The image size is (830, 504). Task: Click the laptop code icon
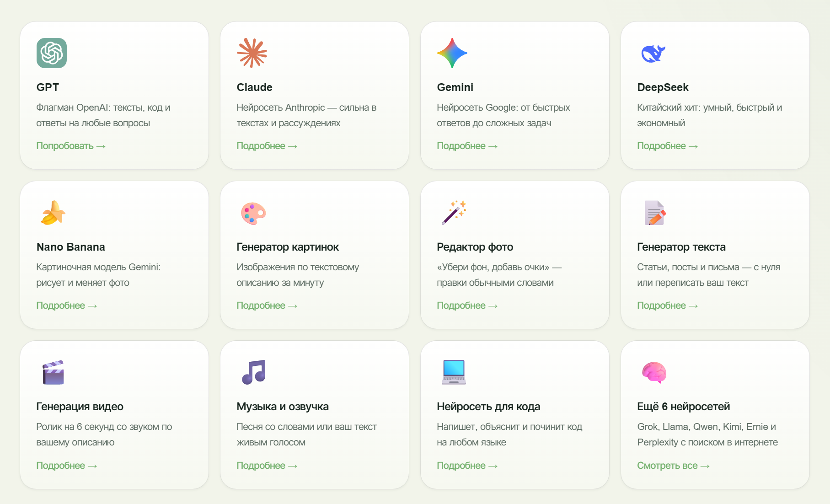454,372
